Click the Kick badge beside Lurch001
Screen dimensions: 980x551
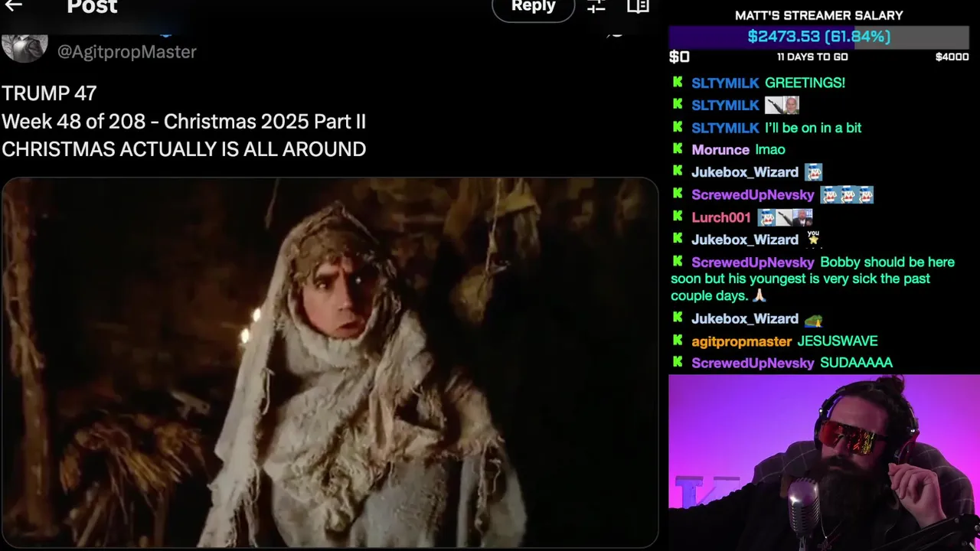pos(678,217)
